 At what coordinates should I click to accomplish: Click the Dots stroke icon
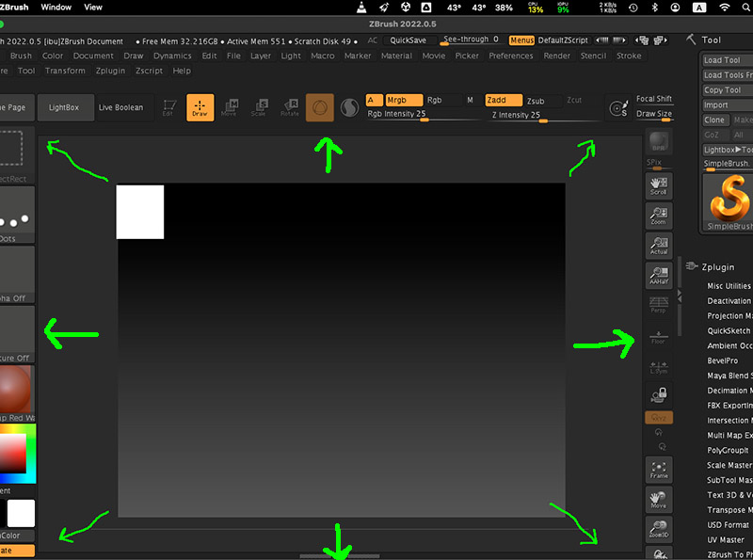click(x=16, y=215)
